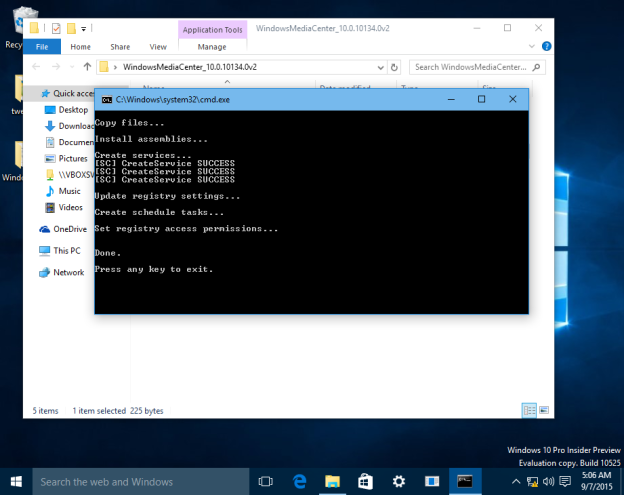Screen dimensions: 624x495
Task: Click the VBOXSVR shared folder icon
Action: click(50, 175)
